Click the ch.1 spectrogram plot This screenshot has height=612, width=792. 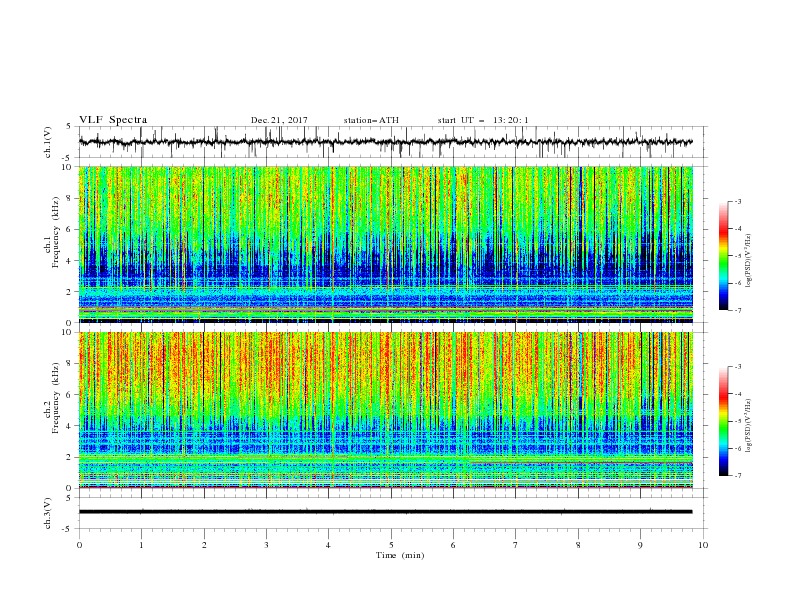[x=386, y=244]
